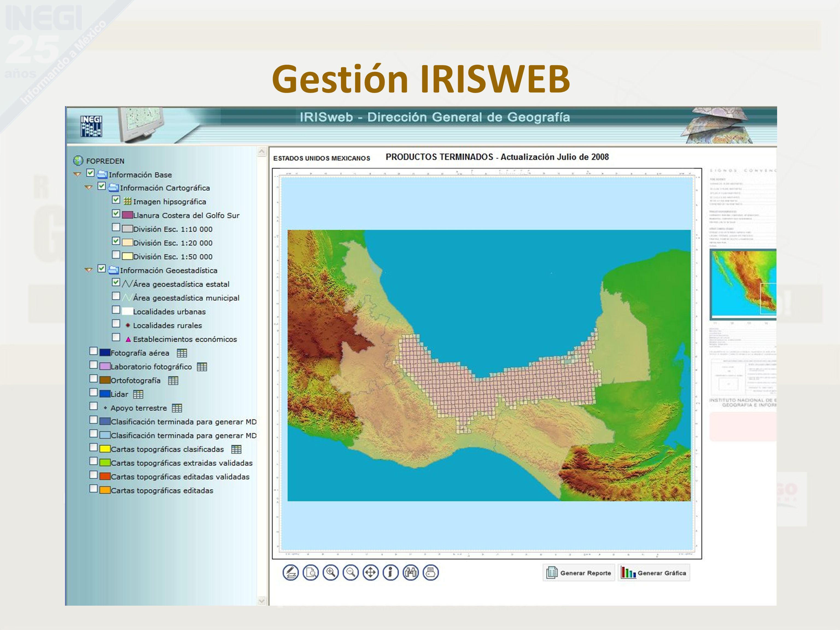Check the Localidades rurales layer
The width and height of the screenshot is (840, 630).
[x=116, y=323]
